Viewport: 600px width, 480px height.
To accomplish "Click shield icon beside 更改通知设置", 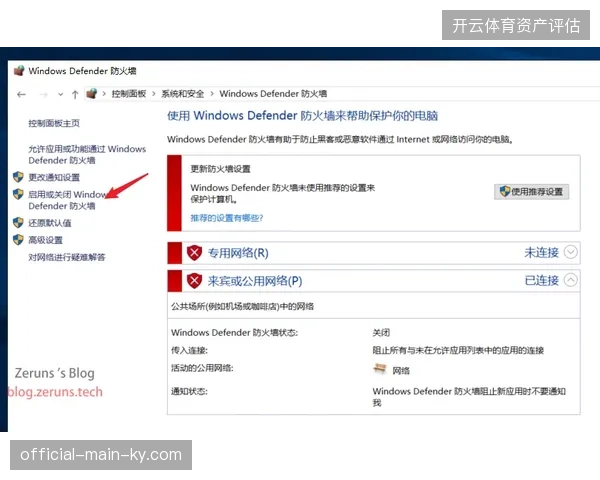I will point(18,177).
